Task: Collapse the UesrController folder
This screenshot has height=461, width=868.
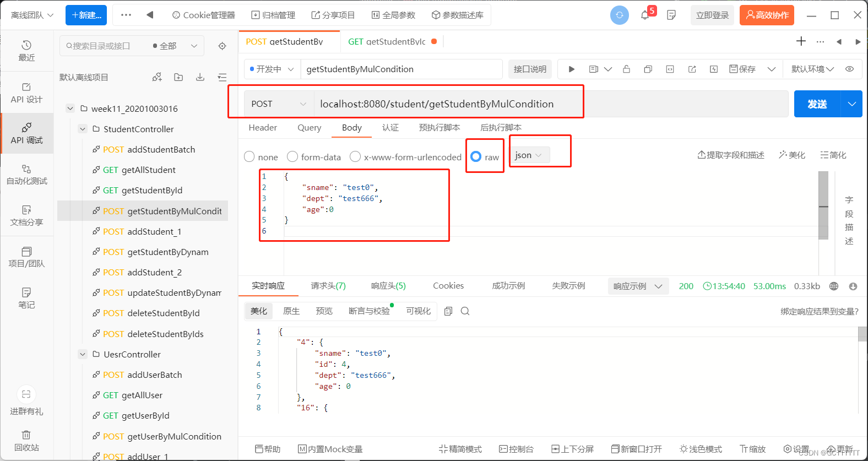Action: pos(82,354)
